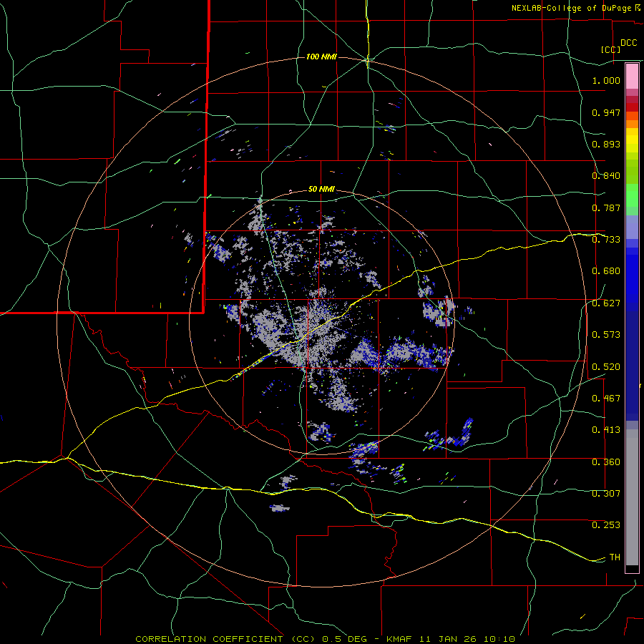Click the 0.840 legend value
The height and width of the screenshot is (644, 644).
coord(606,176)
